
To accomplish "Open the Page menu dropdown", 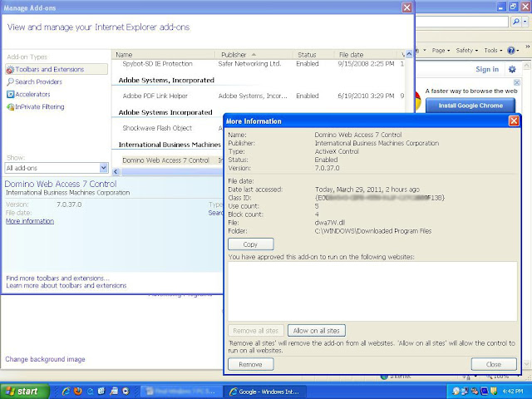I will [441, 50].
